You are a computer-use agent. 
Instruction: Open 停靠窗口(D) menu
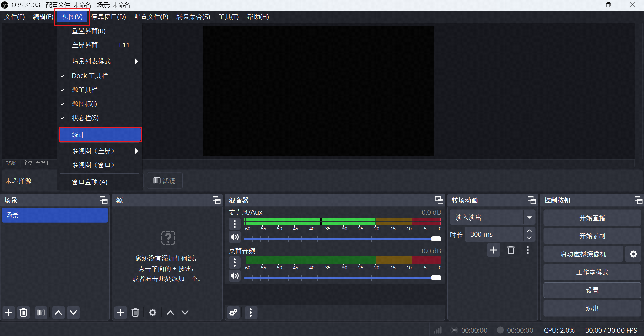tap(108, 17)
